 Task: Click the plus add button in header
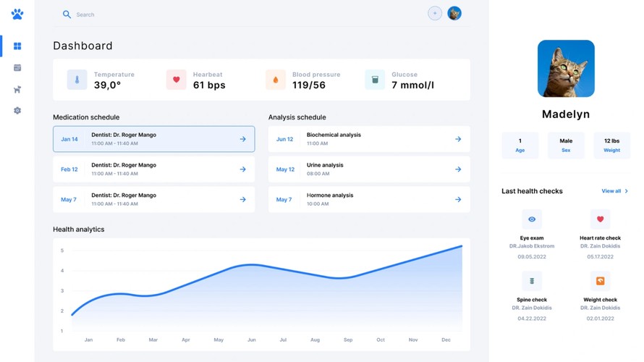435,14
